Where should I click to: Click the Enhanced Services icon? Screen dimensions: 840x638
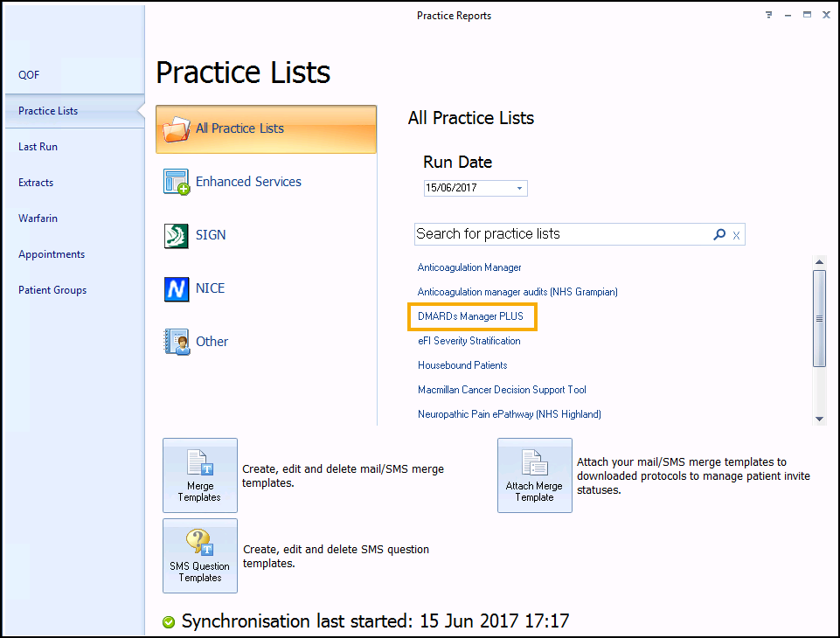[x=177, y=182]
